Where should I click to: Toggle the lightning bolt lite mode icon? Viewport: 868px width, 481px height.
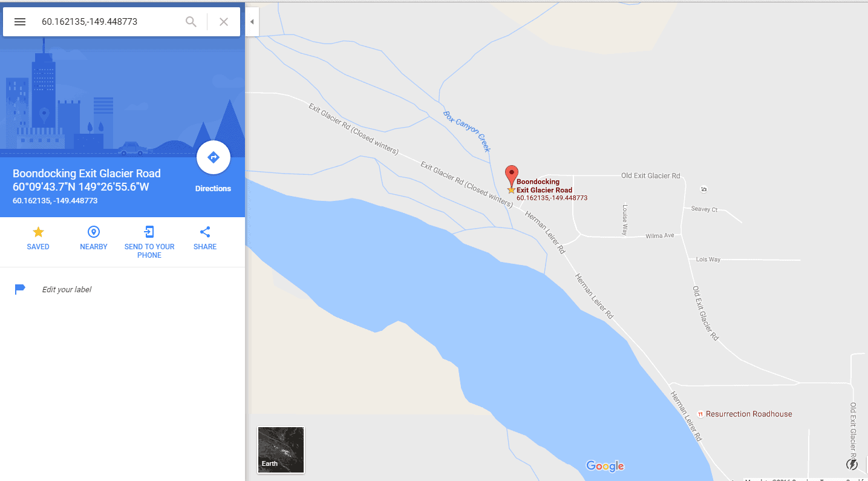852,465
